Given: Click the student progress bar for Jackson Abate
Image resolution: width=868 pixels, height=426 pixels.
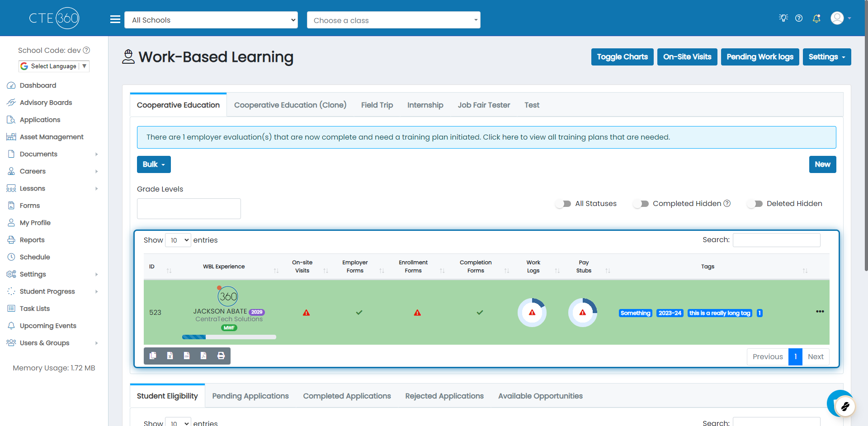Looking at the screenshot, I should (229, 337).
